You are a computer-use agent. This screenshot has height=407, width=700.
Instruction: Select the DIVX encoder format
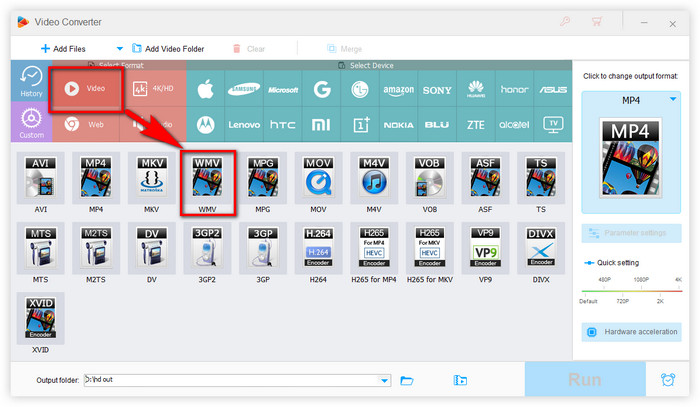[541, 248]
